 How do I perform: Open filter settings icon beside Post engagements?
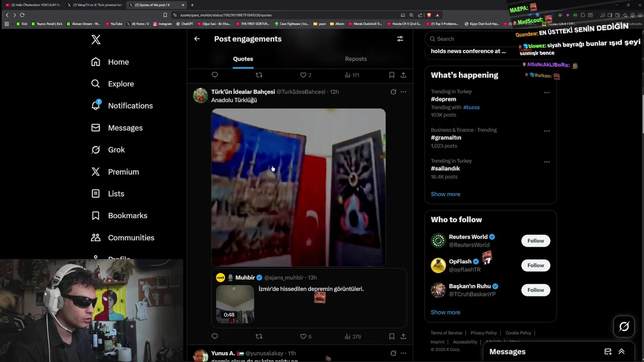[x=400, y=39]
